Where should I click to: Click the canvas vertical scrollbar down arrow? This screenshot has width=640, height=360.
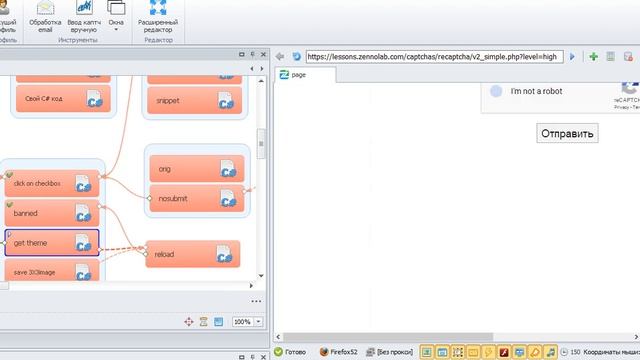tap(261, 276)
